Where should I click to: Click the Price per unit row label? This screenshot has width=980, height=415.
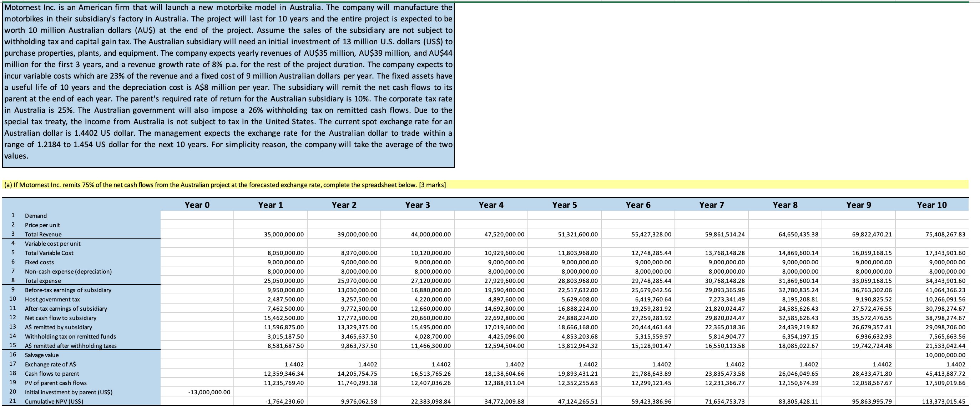pos(42,225)
